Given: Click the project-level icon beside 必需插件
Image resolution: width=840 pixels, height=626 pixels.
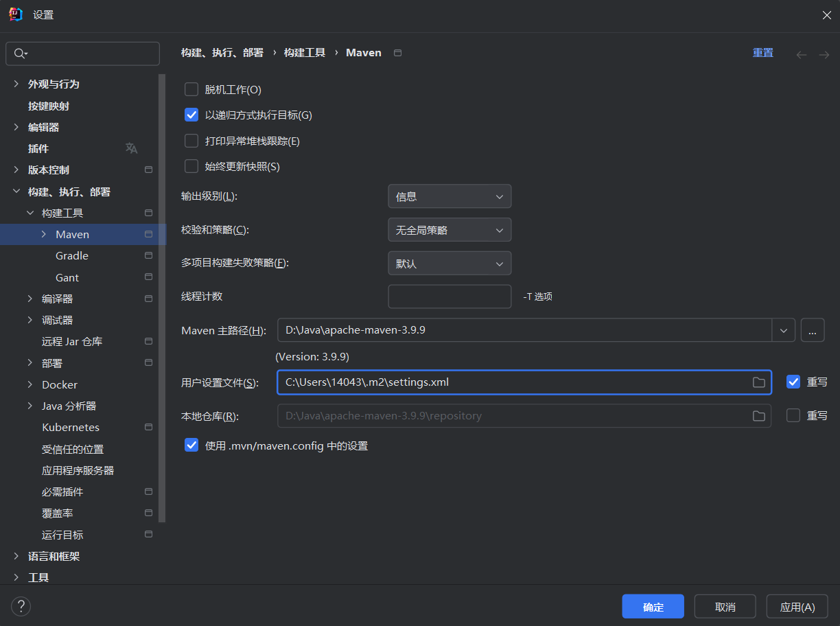Looking at the screenshot, I should click(148, 491).
